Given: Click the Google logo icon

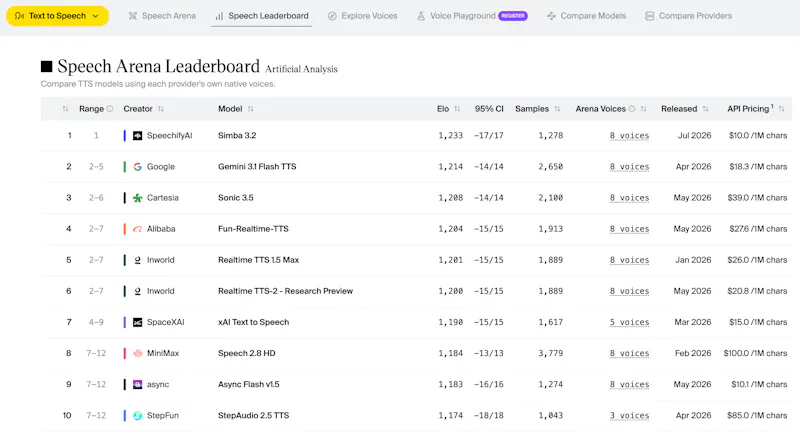Looking at the screenshot, I should coord(137,167).
